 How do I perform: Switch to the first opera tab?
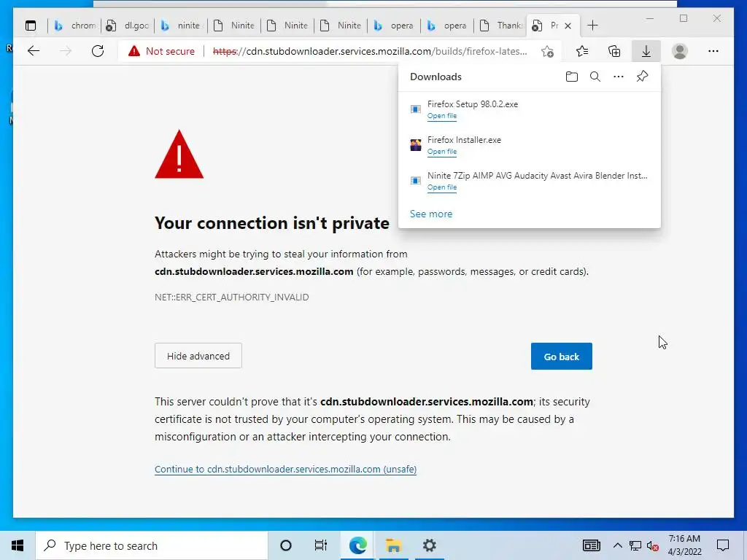(x=394, y=26)
